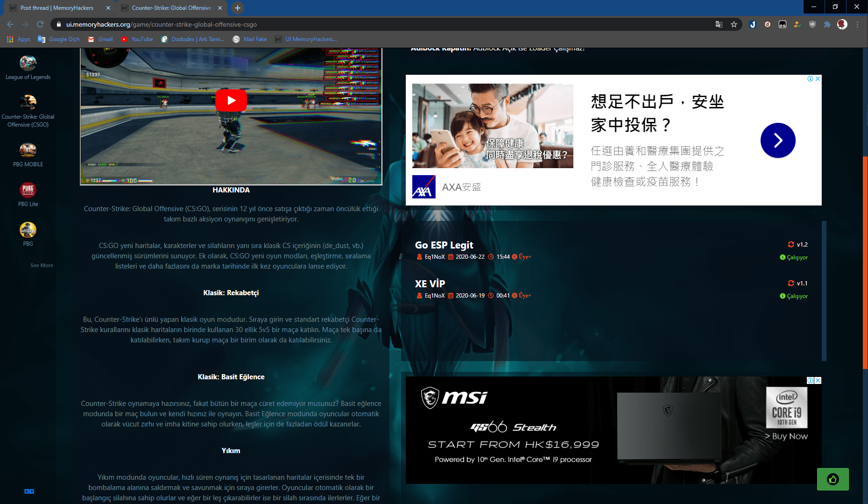Open Counter-Strike: Global Offensive sidebar icon
The image size is (868, 504).
(28, 102)
